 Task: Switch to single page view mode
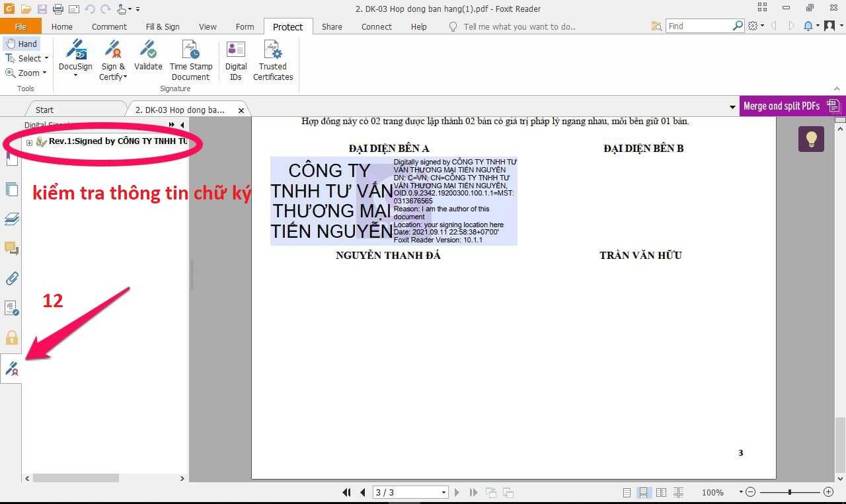pos(627,493)
